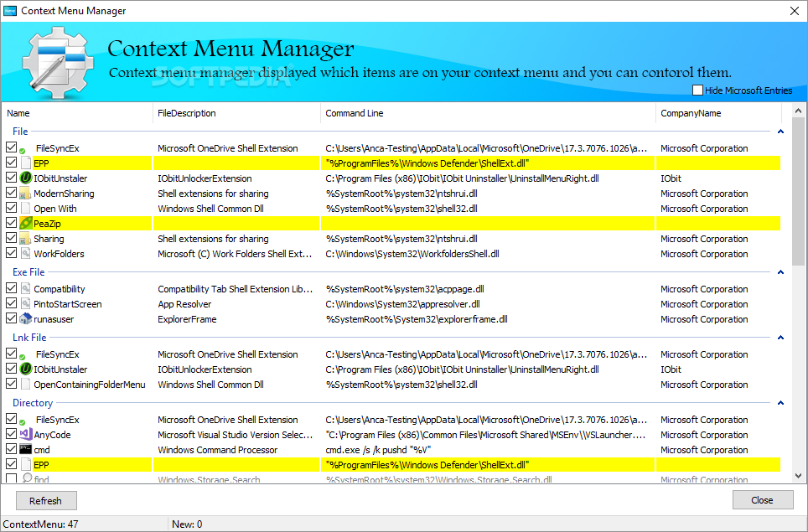Image resolution: width=808 pixels, height=532 pixels.
Task: Sort by the FileDescription column header
Action: 236,113
